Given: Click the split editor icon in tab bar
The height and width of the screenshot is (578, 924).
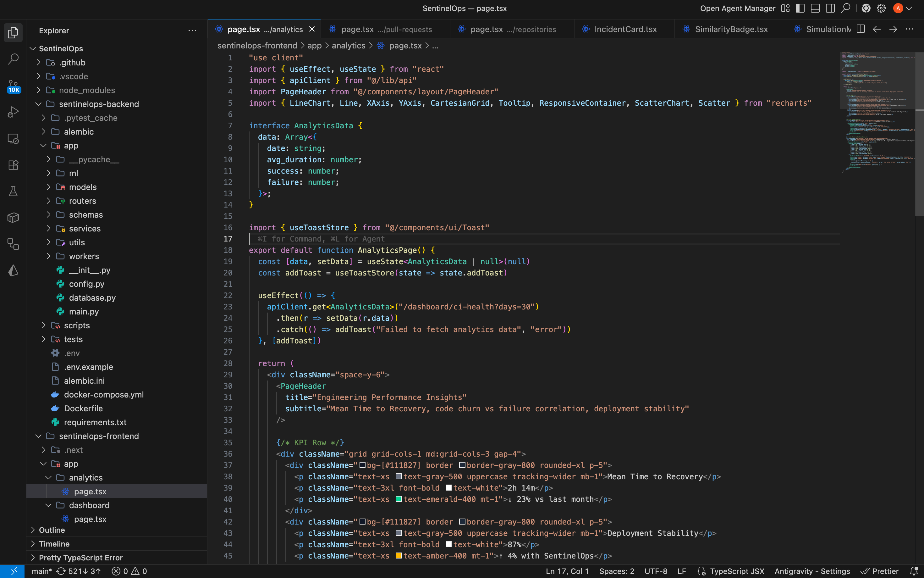Looking at the screenshot, I should point(861,29).
